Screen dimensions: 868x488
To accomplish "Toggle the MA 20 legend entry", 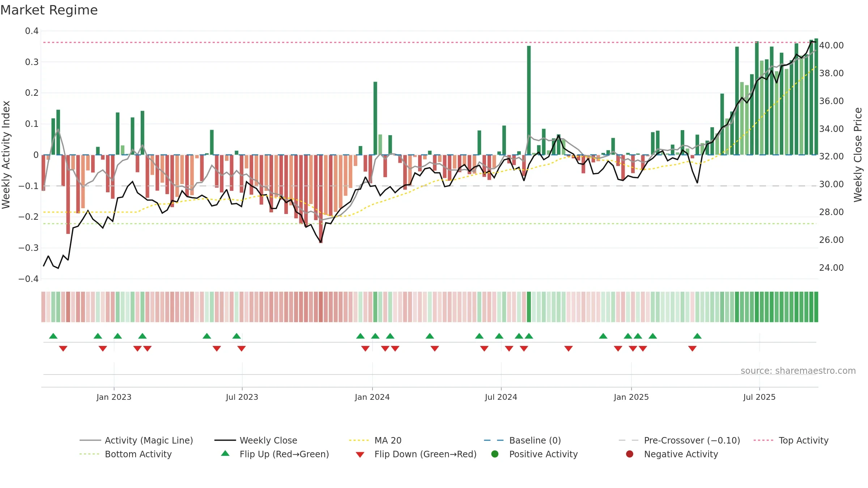I will click(x=375, y=440).
